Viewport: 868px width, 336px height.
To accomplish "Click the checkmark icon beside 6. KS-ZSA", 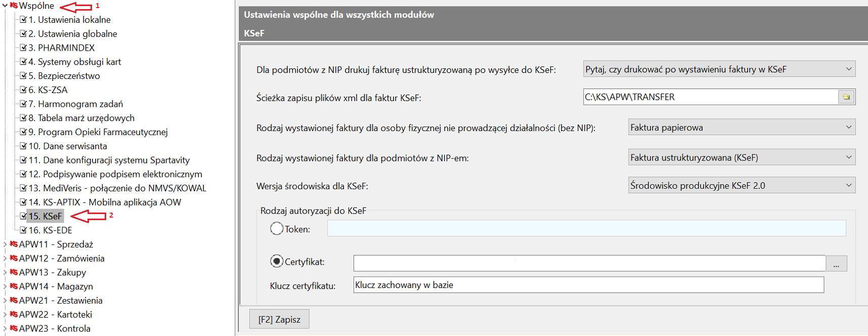I will (x=23, y=90).
